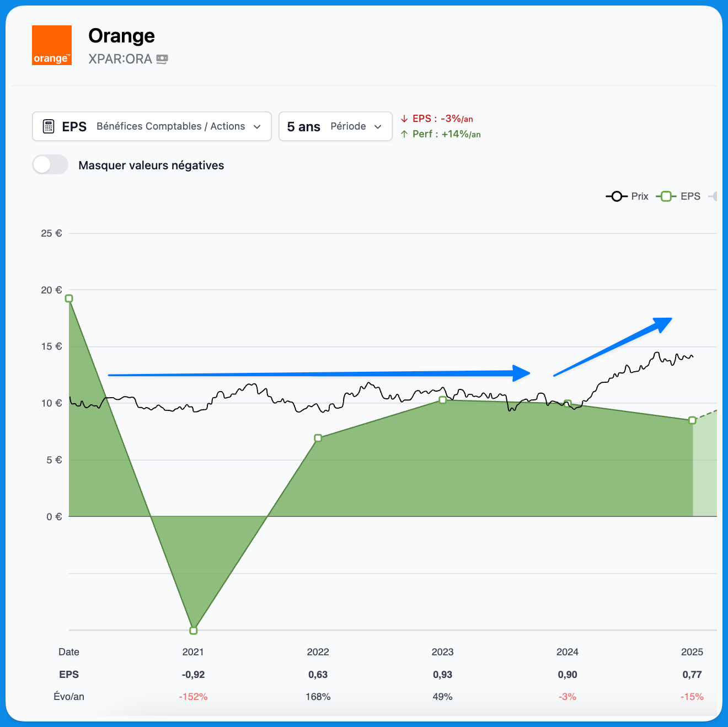Screen dimensions: 728x727
Task: Click the green EPS legend marker
Action: click(666, 196)
